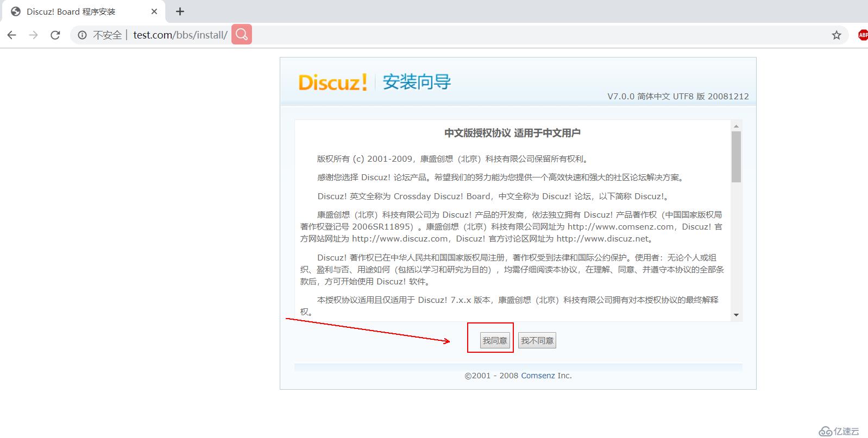Select the Discuz! Board 程序安装 tab

coord(84,11)
